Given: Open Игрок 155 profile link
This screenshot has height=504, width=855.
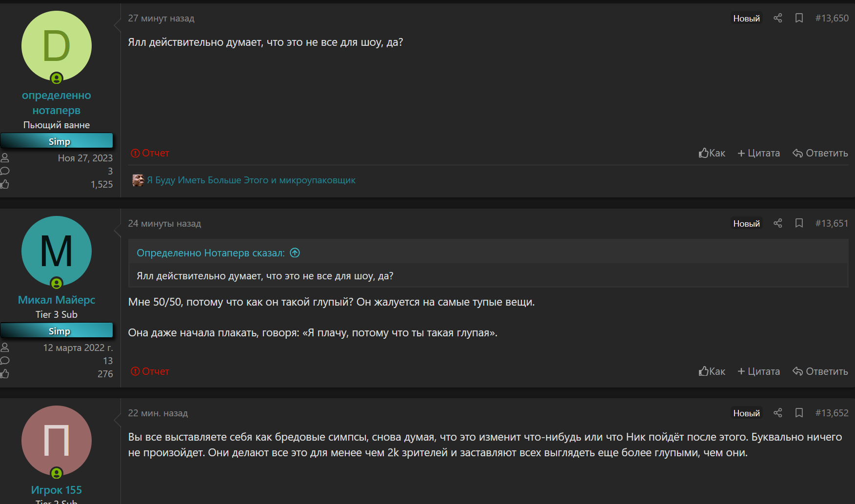Looking at the screenshot, I should pyautogui.click(x=57, y=490).
